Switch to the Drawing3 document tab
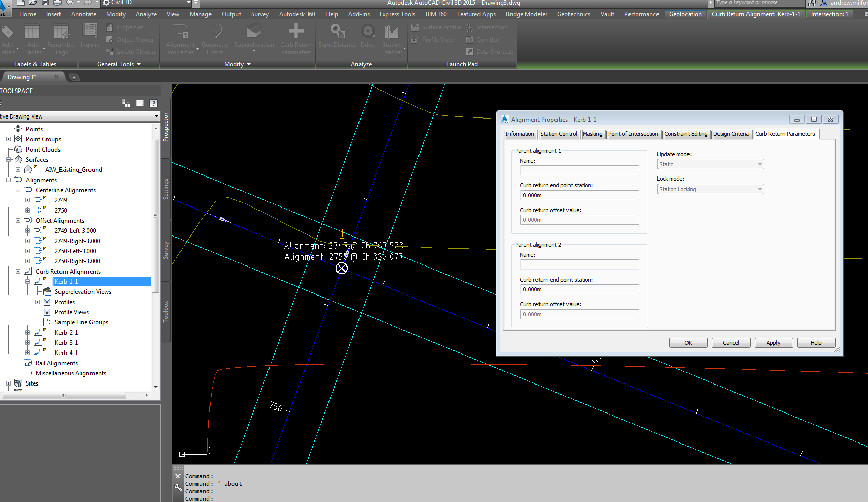The image size is (868, 502). [x=21, y=77]
